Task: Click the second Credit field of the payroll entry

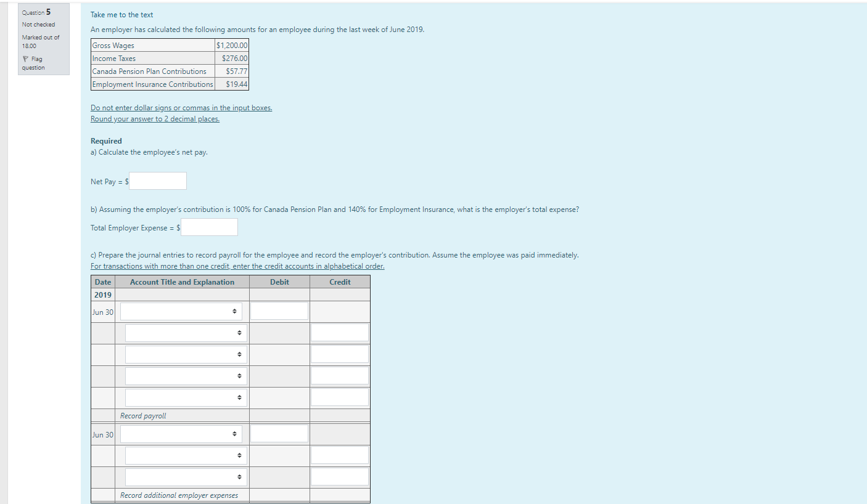Action: pos(339,354)
